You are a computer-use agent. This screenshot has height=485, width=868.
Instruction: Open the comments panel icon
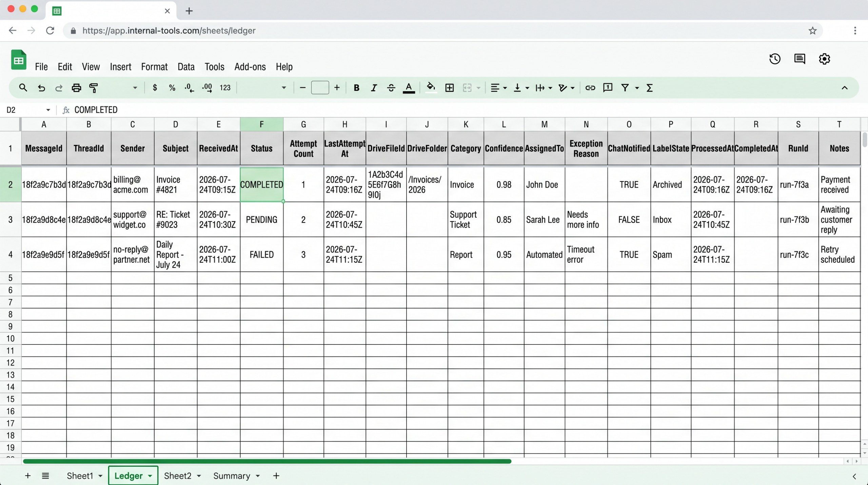[800, 59]
